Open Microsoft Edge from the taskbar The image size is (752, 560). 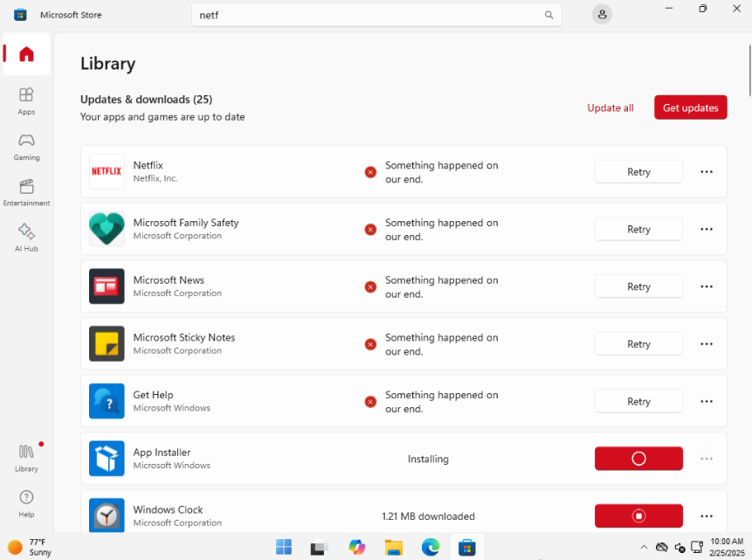pos(431,547)
